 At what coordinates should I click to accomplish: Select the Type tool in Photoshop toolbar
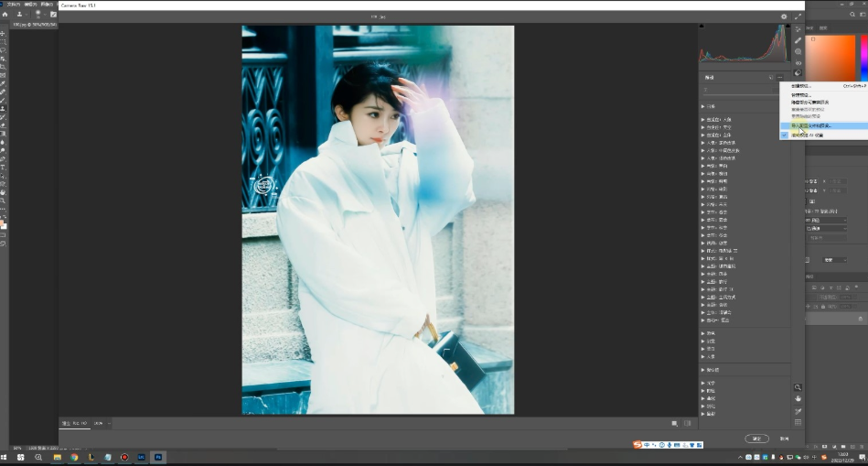[4, 168]
